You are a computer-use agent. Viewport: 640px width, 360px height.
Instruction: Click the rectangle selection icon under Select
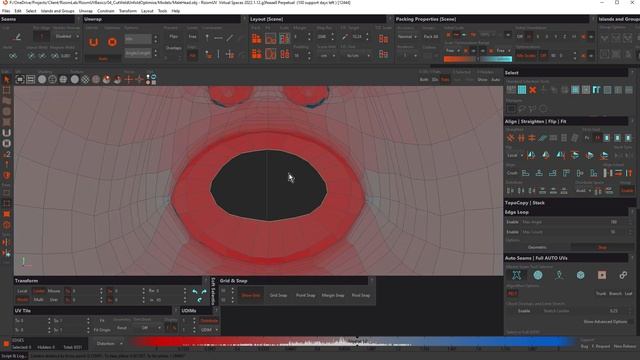511,109
